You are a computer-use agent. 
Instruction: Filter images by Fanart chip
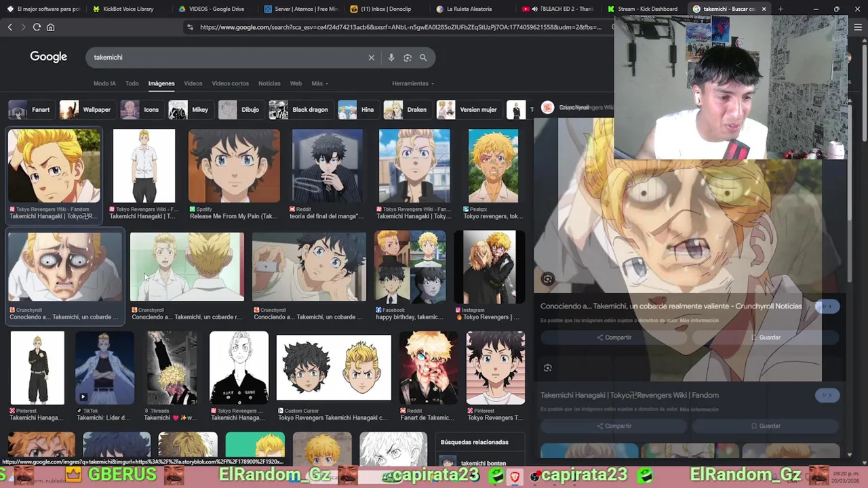coord(30,110)
